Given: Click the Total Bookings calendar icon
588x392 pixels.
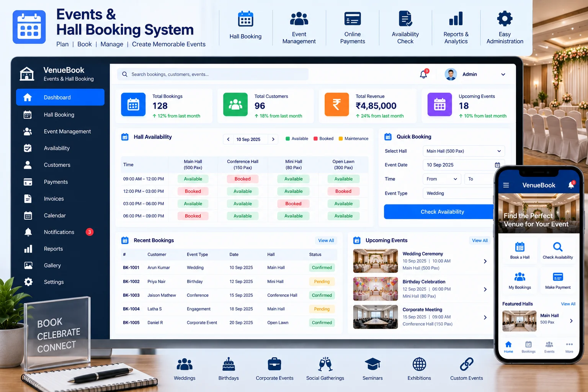Looking at the screenshot, I should (x=133, y=104).
